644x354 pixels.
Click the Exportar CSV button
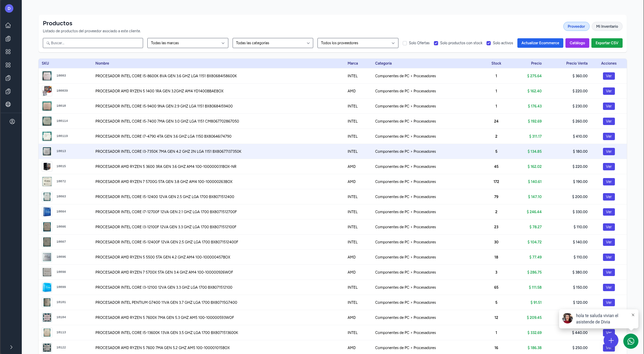point(606,43)
